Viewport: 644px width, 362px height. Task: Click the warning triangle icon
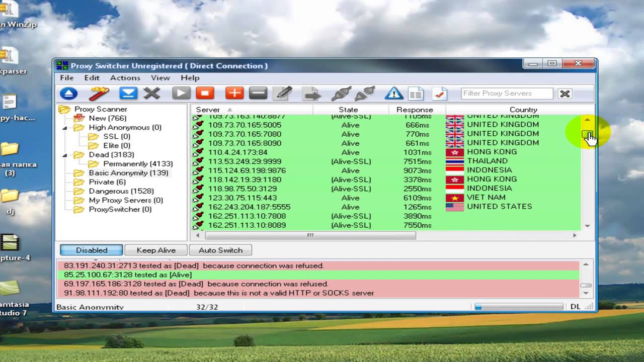[394, 94]
